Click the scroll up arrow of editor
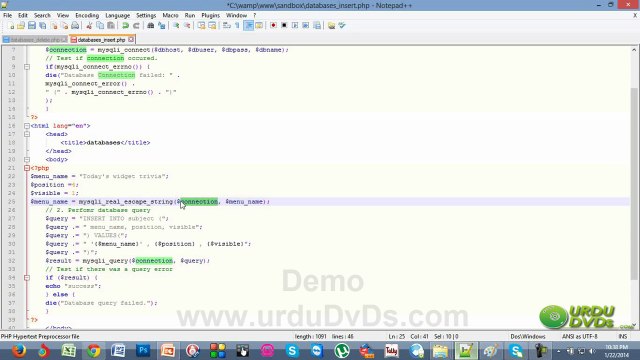Screen dimensions: 640x360 [634, 49]
